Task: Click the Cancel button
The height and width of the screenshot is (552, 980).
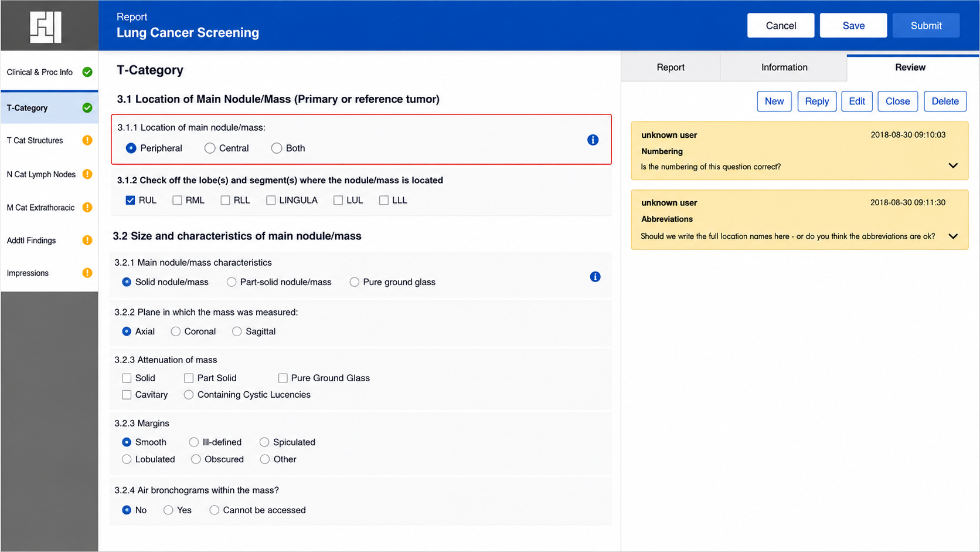Action: [781, 26]
